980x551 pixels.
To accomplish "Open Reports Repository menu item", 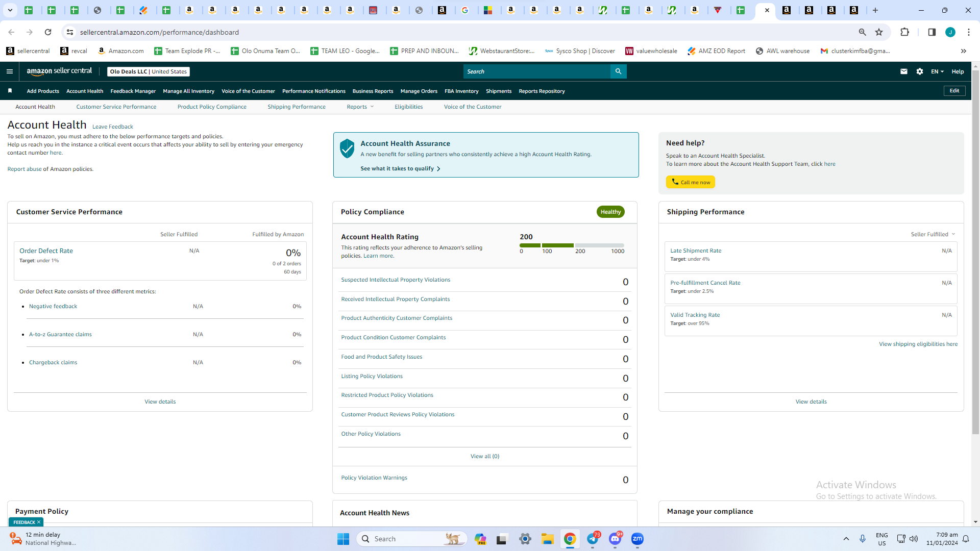I will click(x=542, y=91).
